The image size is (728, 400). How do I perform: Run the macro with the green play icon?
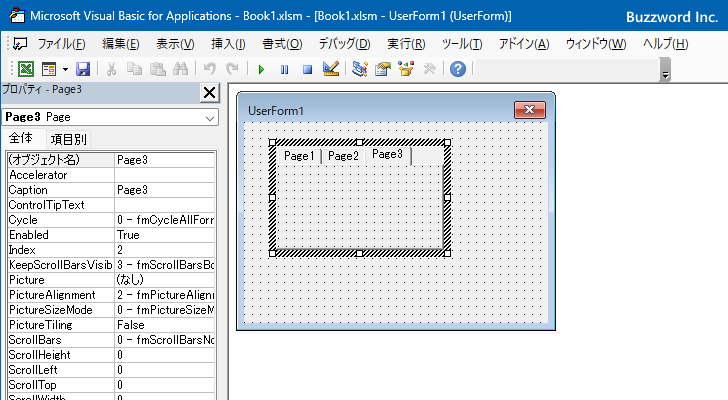pyautogui.click(x=261, y=69)
